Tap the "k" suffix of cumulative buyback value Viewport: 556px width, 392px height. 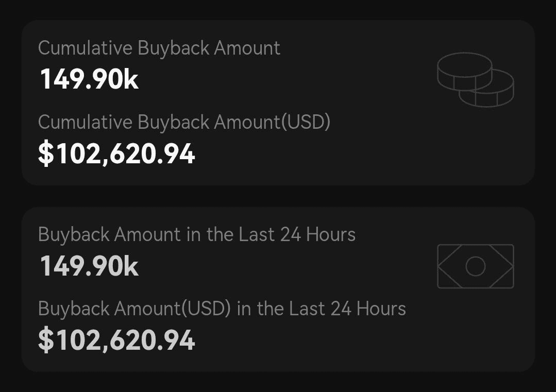click(x=131, y=80)
